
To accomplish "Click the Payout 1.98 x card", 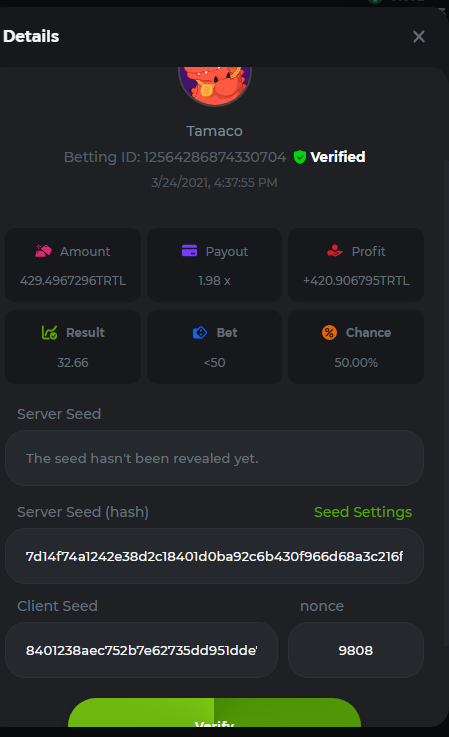I will pyautogui.click(x=214, y=265).
